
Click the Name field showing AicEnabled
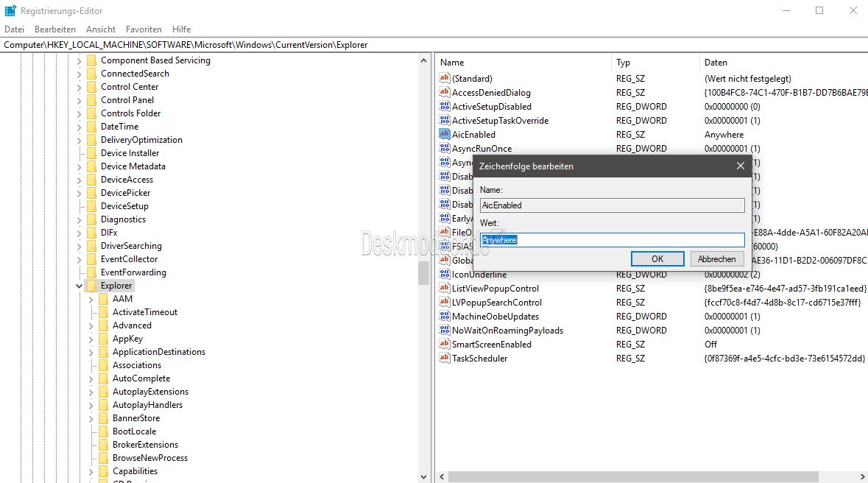click(613, 205)
